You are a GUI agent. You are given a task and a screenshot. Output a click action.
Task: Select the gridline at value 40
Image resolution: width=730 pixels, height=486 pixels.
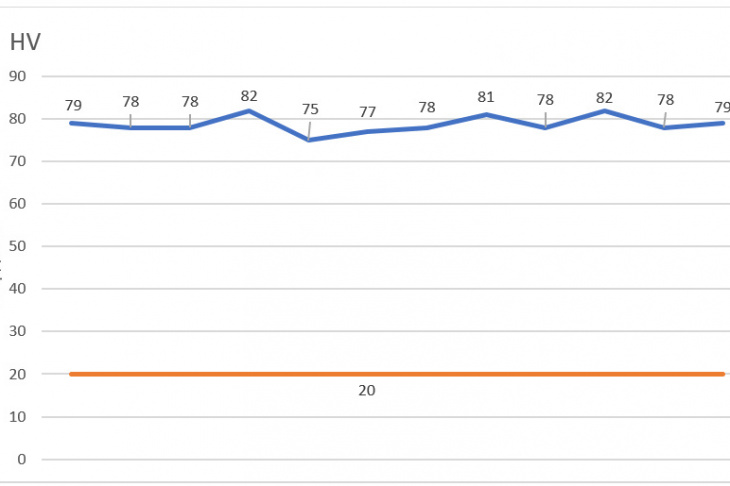click(385, 289)
